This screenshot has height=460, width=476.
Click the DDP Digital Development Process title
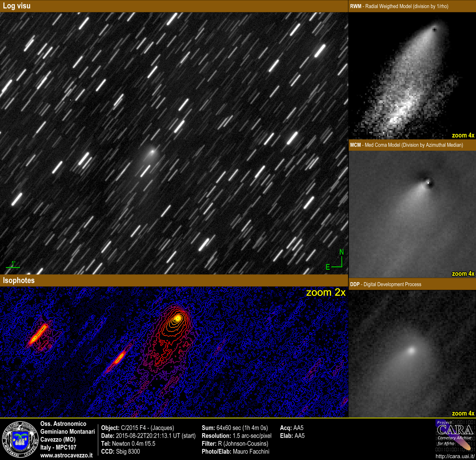[x=385, y=284]
